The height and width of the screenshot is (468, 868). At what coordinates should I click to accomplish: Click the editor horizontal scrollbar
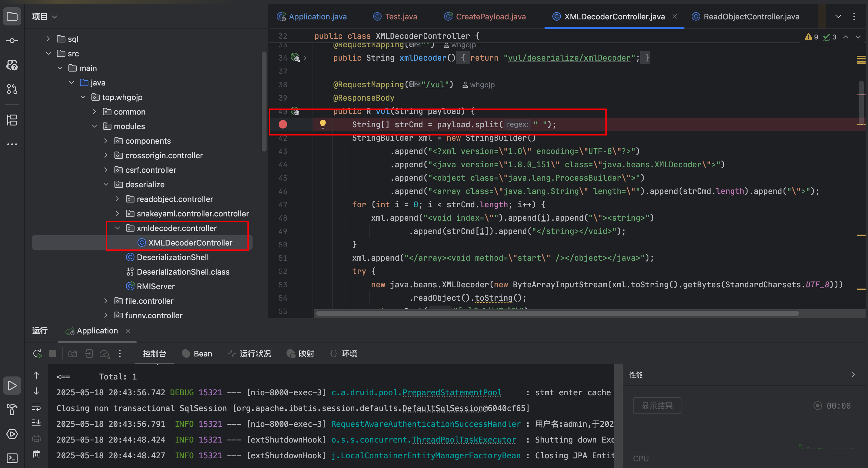pos(557,313)
